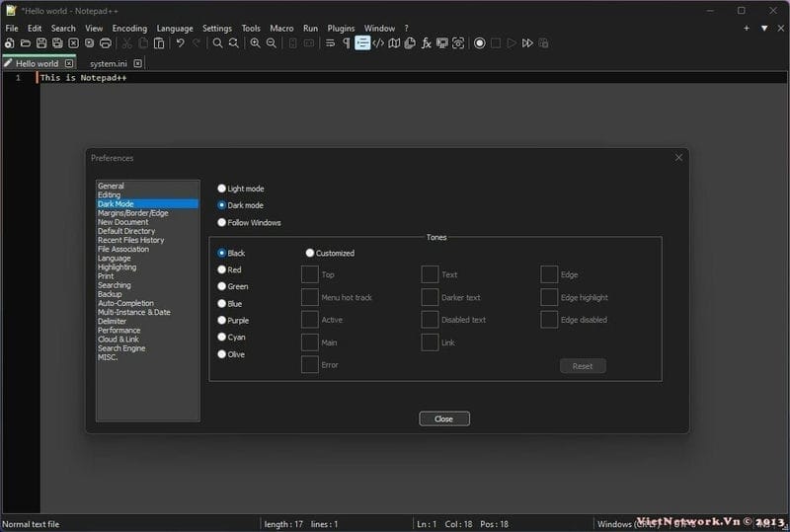The height and width of the screenshot is (532, 790).
Task: Click the Edge color swatch
Action: click(x=549, y=274)
